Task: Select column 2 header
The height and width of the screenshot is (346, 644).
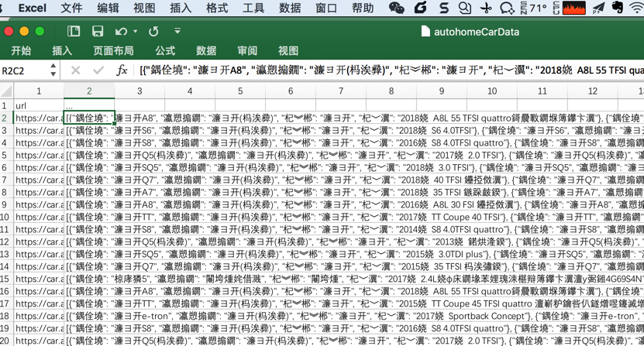Action: tap(89, 91)
